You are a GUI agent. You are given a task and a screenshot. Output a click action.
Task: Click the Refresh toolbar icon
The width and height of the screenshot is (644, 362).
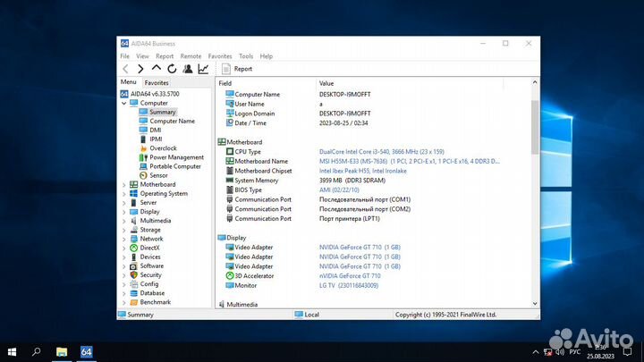click(x=172, y=69)
